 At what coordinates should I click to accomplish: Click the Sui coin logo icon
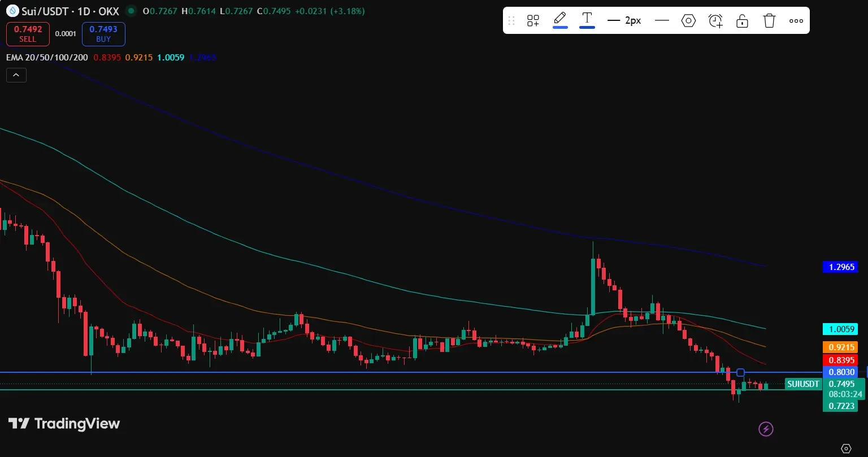[12, 11]
